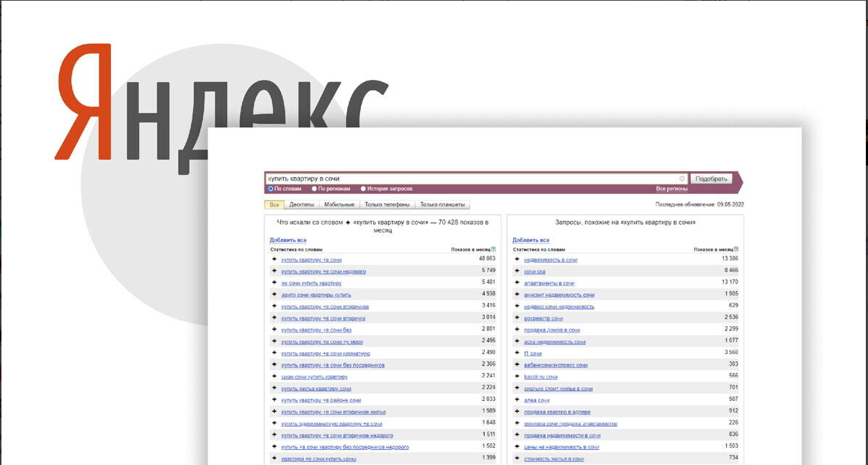The width and height of the screenshot is (868, 465).
Task: Add 'купить квартиру +в сочи' with its plus icon
Action: 274,259
